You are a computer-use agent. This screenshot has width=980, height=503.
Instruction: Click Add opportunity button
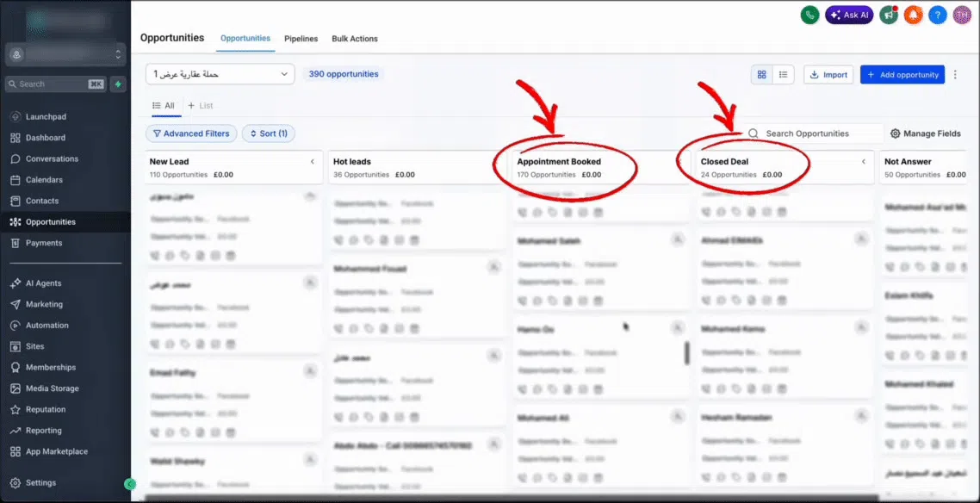(902, 74)
